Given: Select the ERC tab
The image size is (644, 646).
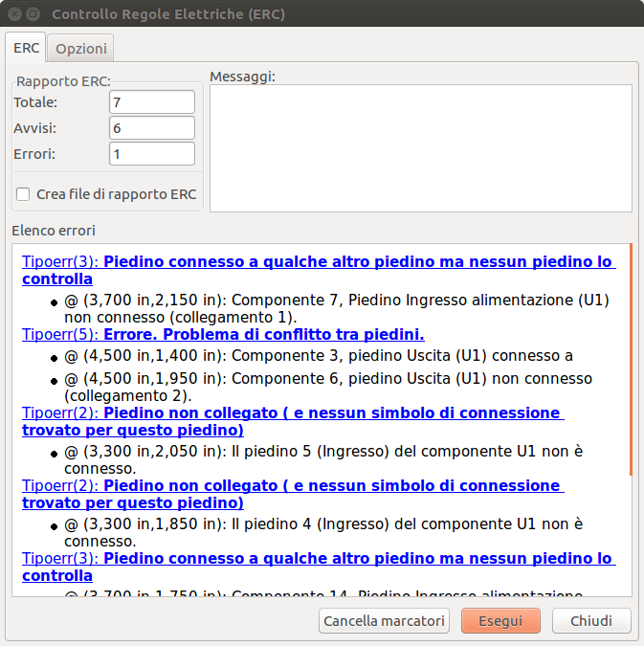Looking at the screenshot, I should point(26,48).
